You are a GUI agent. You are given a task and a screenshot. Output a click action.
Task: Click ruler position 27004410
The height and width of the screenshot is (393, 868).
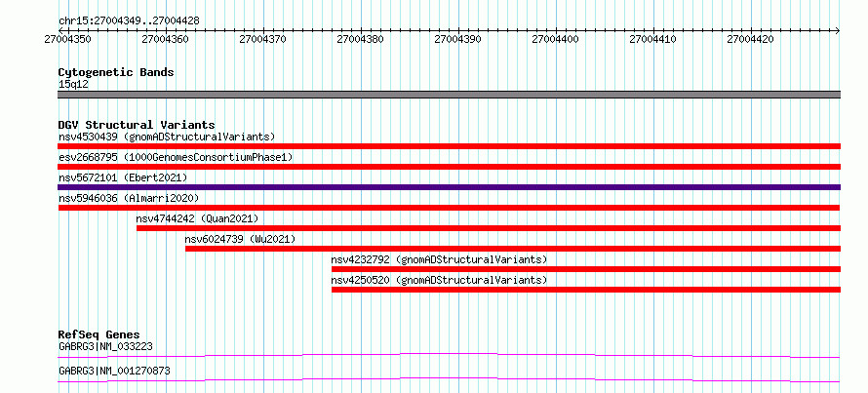(x=652, y=40)
